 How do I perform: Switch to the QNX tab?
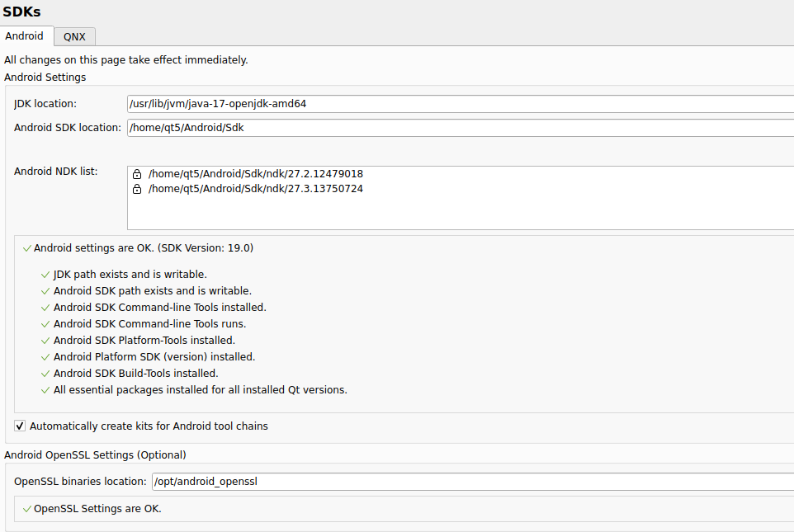74,36
